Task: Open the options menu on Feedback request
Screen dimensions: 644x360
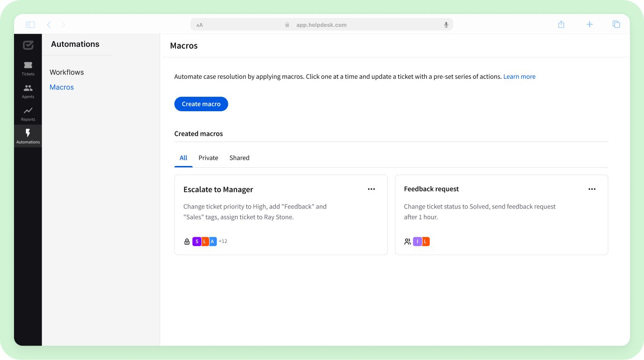Action: click(x=592, y=189)
